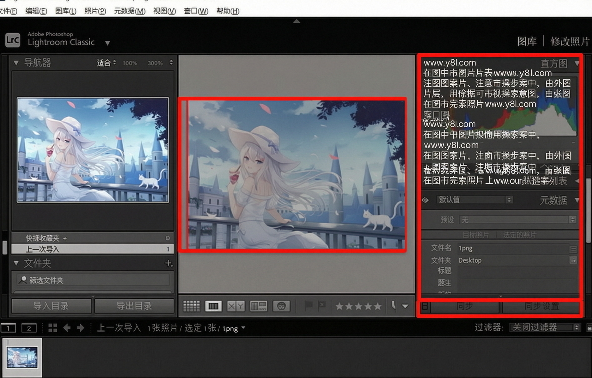592x378 pixels.
Task: Open the 帮助(H) menu
Action: (x=228, y=11)
